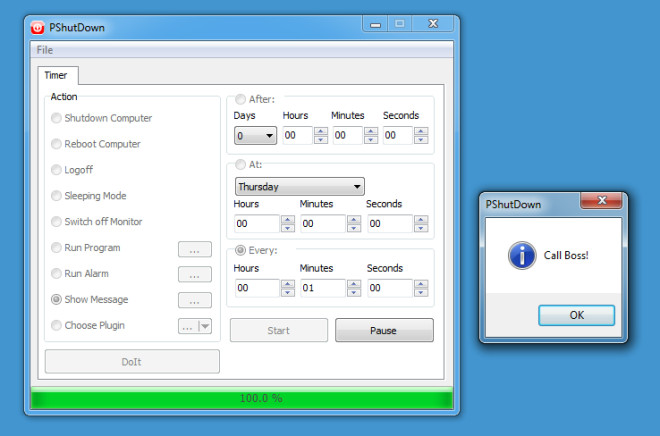The image size is (660, 436).
Task: Increase At Hours with up arrow
Action: tap(288, 219)
